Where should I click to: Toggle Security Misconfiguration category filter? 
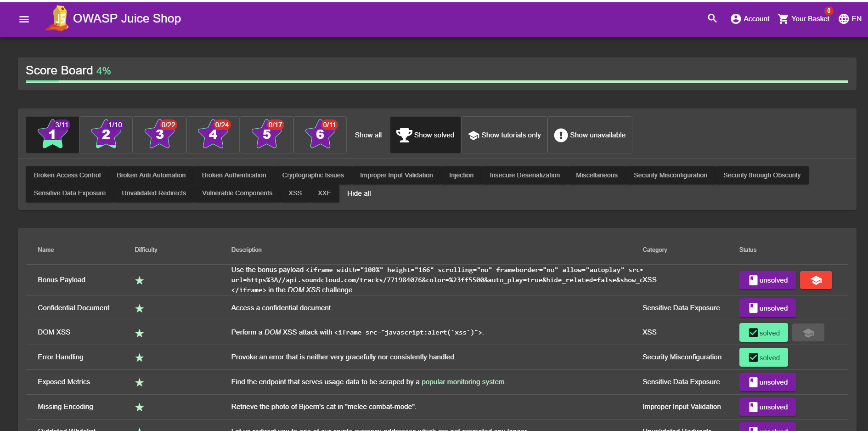pyautogui.click(x=671, y=175)
